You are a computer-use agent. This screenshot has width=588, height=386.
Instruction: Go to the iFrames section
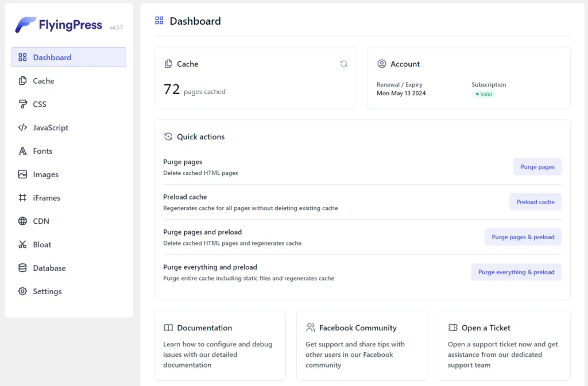pyautogui.click(x=47, y=198)
